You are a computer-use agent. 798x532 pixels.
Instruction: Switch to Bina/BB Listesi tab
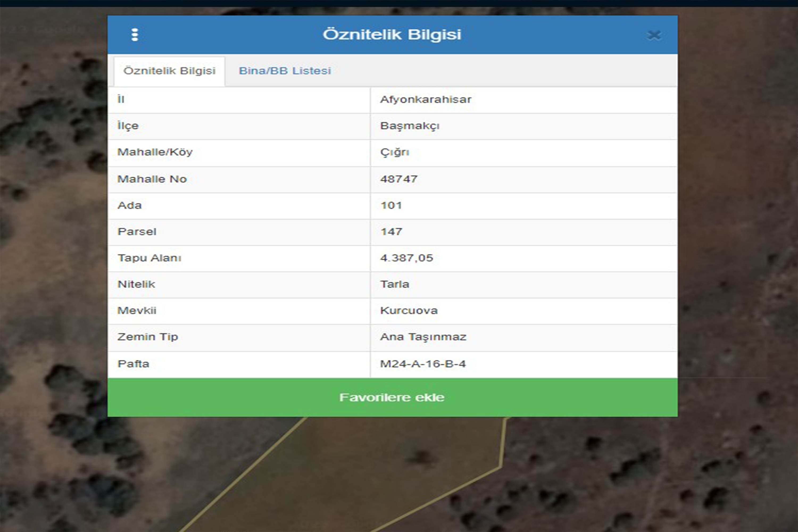coord(285,71)
